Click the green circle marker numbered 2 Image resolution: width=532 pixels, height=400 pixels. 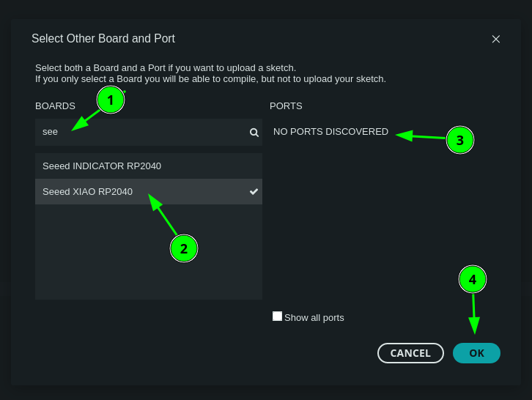(x=184, y=248)
